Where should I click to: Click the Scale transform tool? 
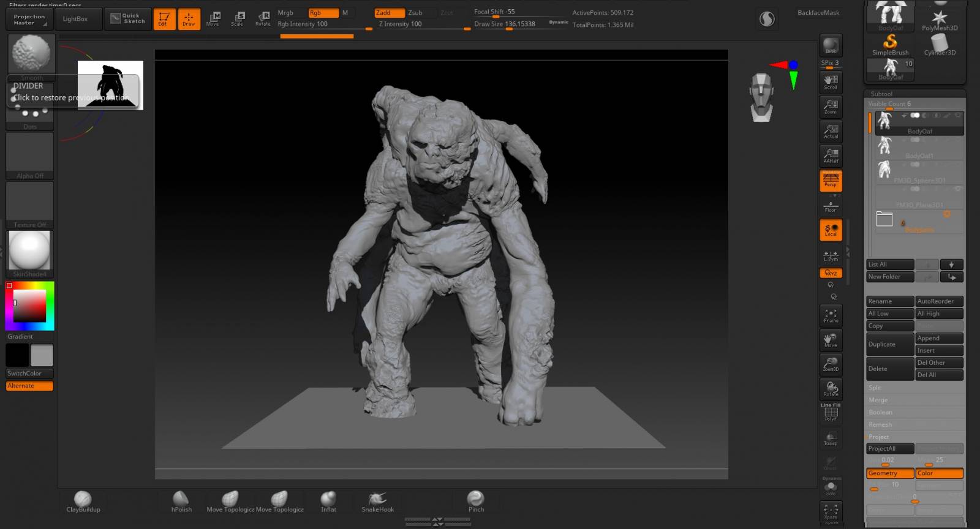(238, 19)
